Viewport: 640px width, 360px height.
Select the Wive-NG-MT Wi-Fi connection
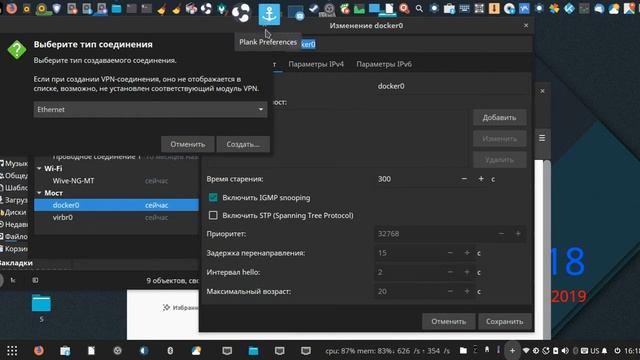(x=116, y=180)
